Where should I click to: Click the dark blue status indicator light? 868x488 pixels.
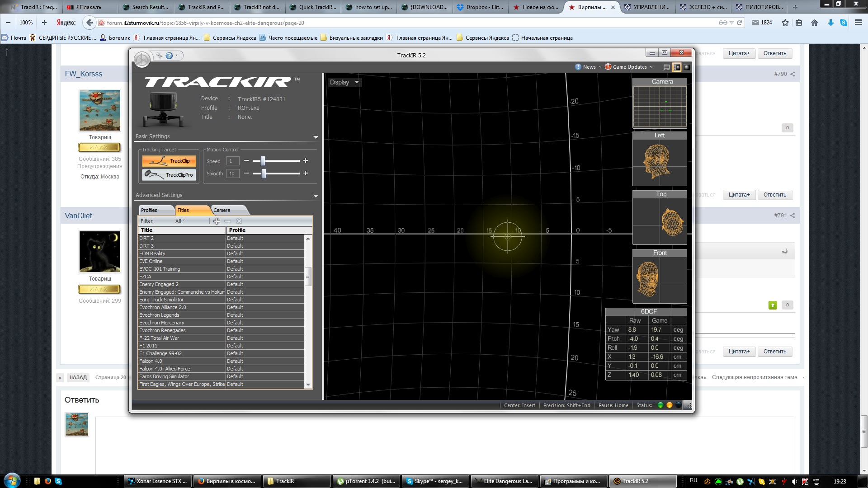pyautogui.click(x=679, y=405)
